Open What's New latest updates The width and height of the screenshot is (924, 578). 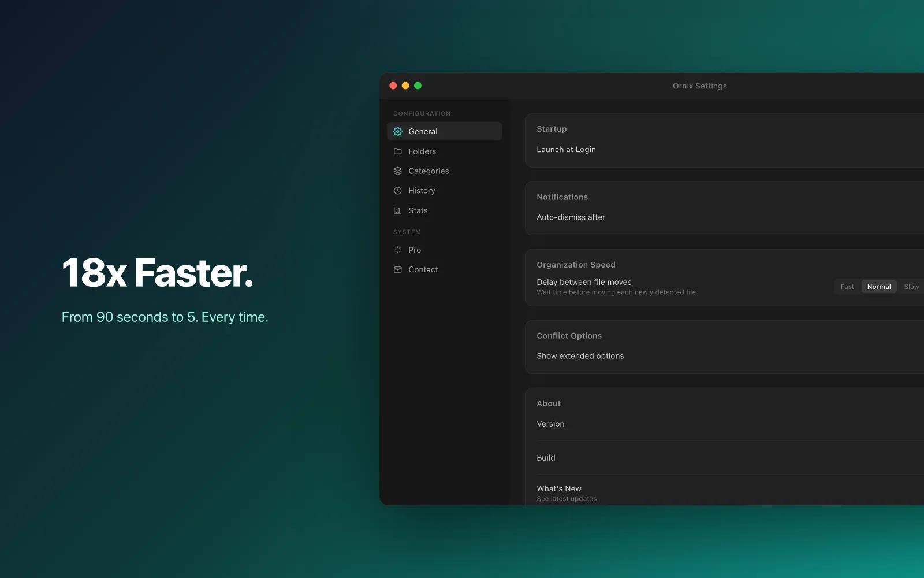724,492
